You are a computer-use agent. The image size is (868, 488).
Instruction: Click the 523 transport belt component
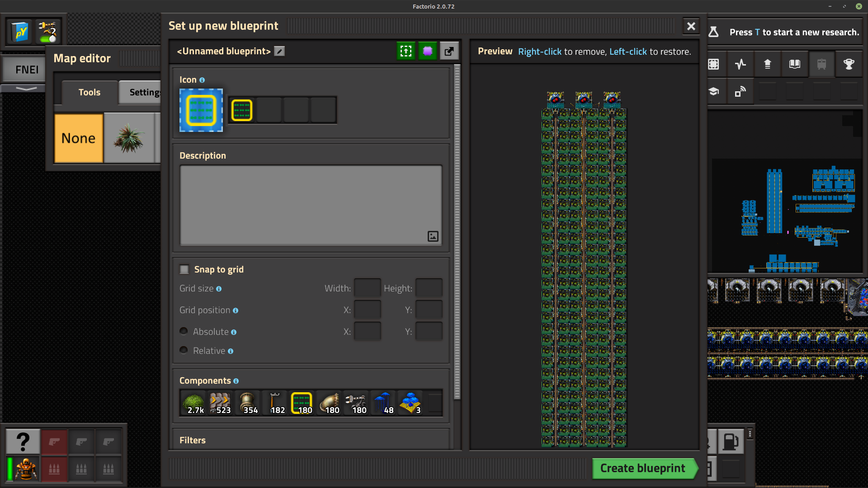220,403
